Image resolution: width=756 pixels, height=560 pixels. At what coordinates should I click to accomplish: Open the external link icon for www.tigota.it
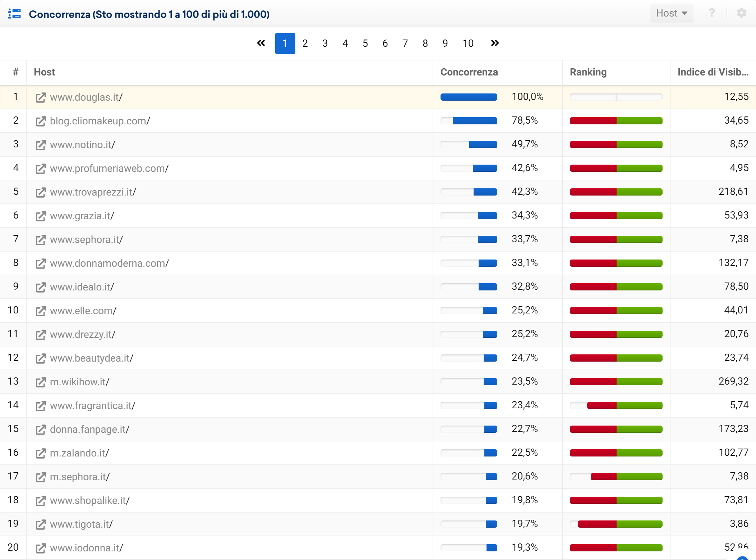(x=41, y=524)
